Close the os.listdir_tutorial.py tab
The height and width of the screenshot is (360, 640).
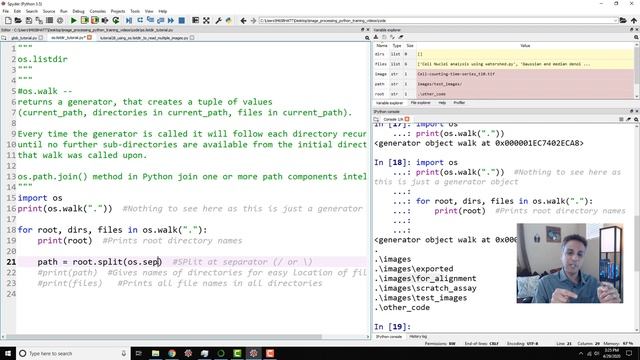(89, 38)
